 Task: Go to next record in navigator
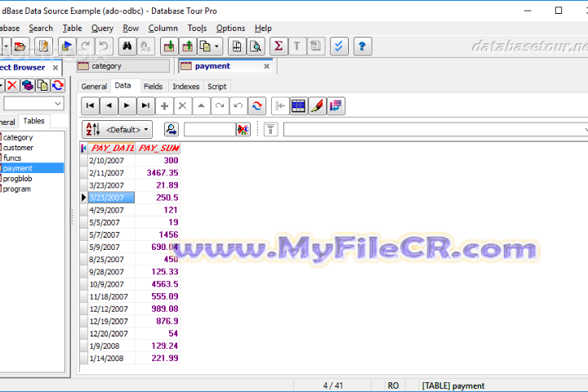(127, 106)
